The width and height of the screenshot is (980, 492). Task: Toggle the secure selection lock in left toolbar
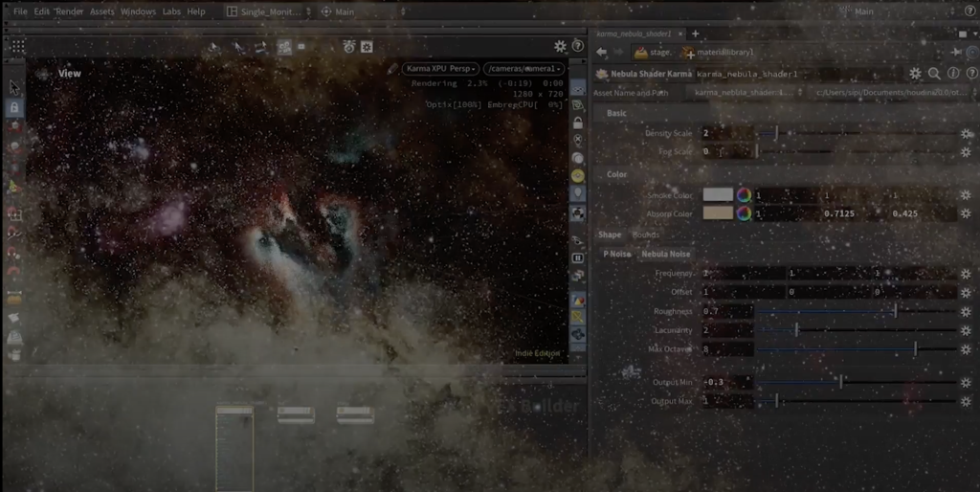14,108
